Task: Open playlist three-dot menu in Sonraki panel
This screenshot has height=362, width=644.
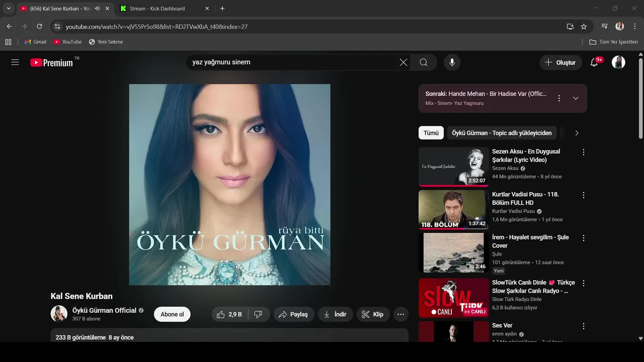Action: pyautogui.click(x=558, y=98)
